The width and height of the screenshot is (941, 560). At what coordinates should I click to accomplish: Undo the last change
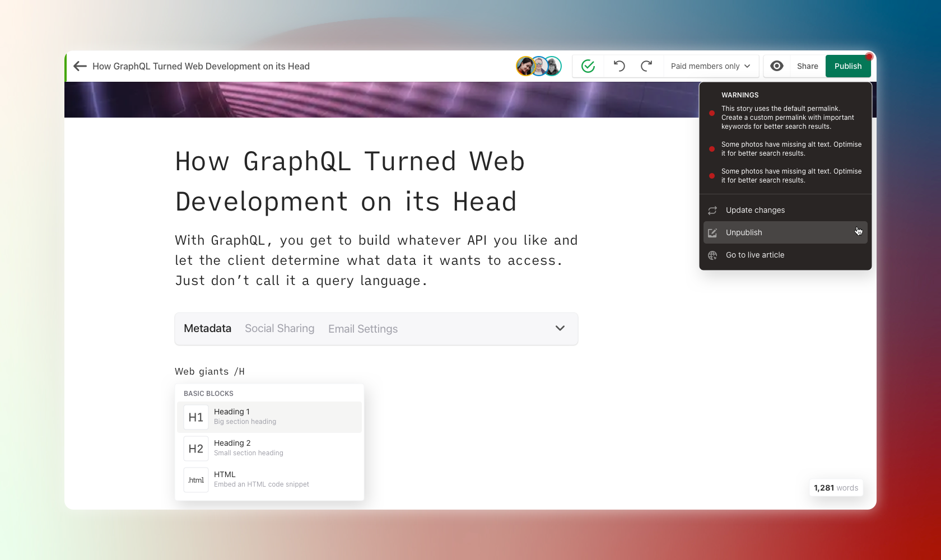[x=619, y=66]
